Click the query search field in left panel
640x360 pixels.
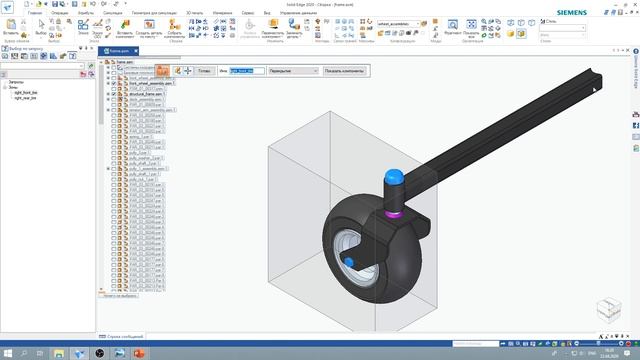(42, 66)
